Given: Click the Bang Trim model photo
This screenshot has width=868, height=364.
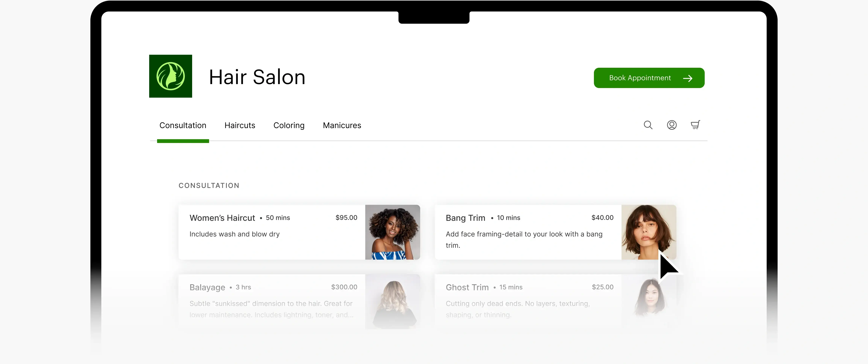Looking at the screenshot, I should point(649,232).
